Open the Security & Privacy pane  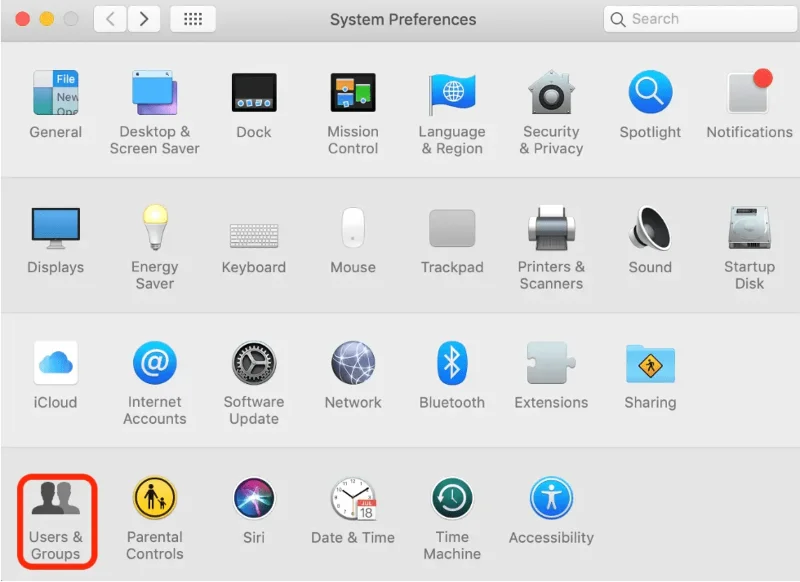(x=551, y=94)
